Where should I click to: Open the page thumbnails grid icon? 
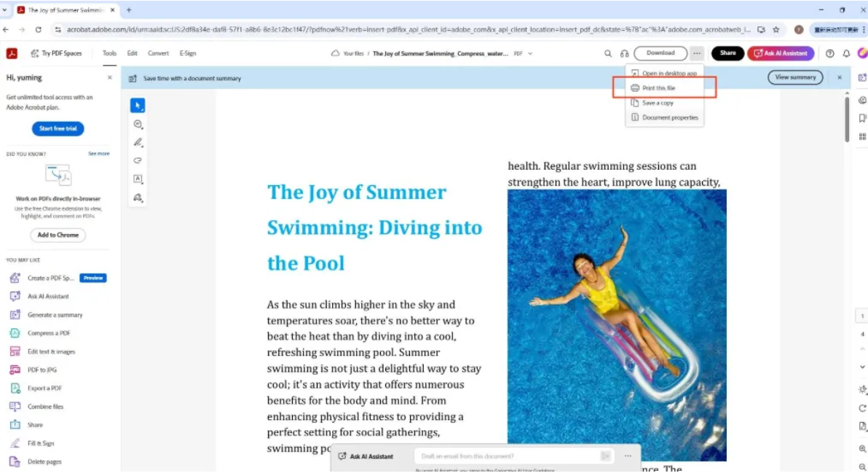tap(862, 136)
